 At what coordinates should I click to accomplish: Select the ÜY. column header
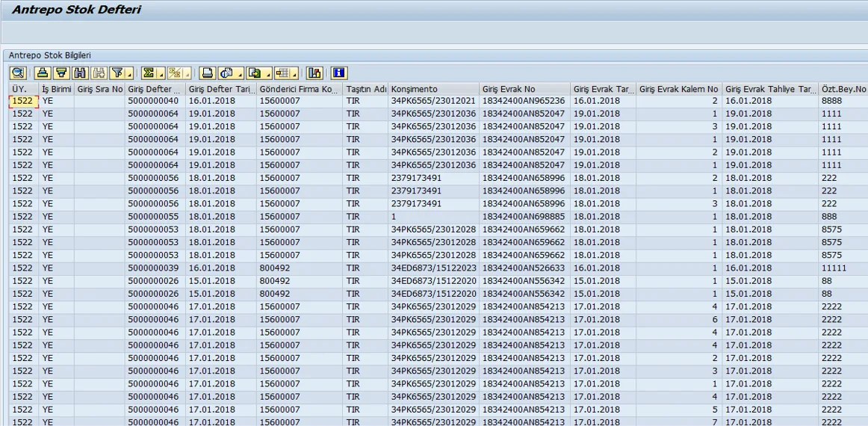pos(24,89)
